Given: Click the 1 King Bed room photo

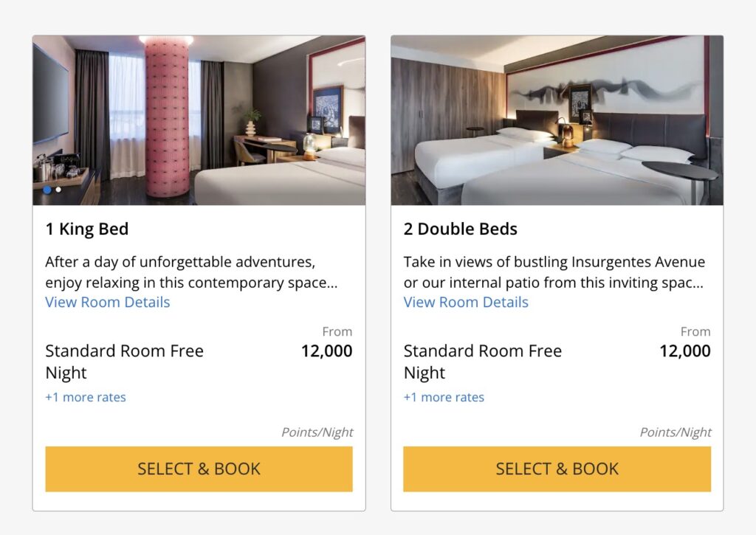Looking at the screenshot, I should (199, 118).
